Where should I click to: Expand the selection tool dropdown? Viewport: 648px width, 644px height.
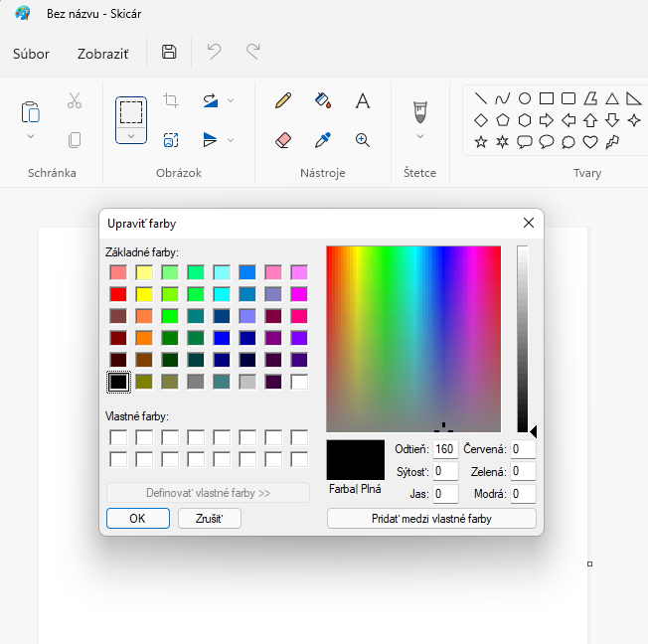point(131,135)
